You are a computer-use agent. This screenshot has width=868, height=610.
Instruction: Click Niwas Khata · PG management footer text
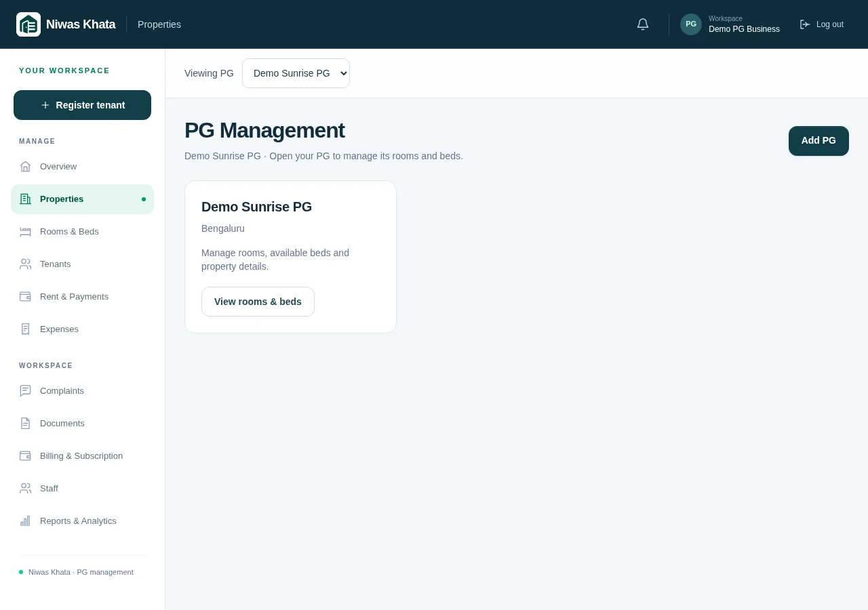81,572
